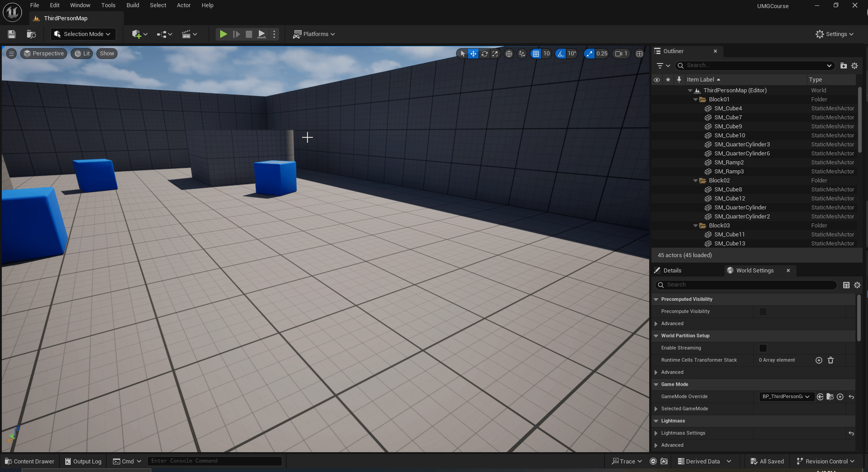Add element to Runtime Cells Transformer Stack

819,360
